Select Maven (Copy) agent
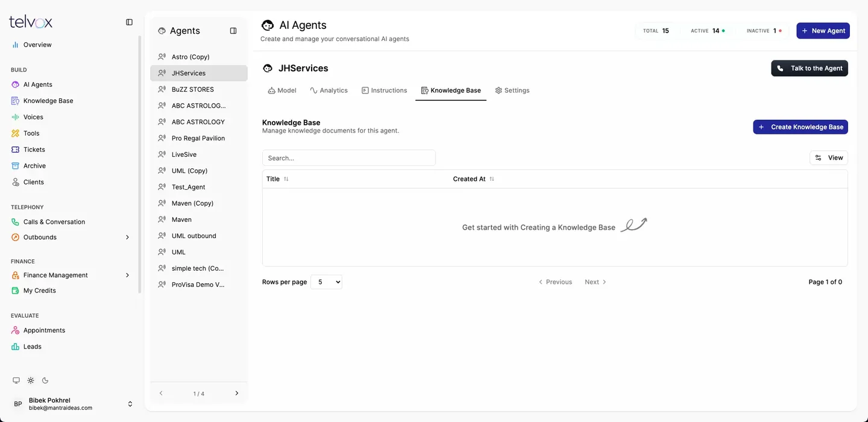Image resolution: width=868 pixels, height=422 pixels. click(199, 203)
